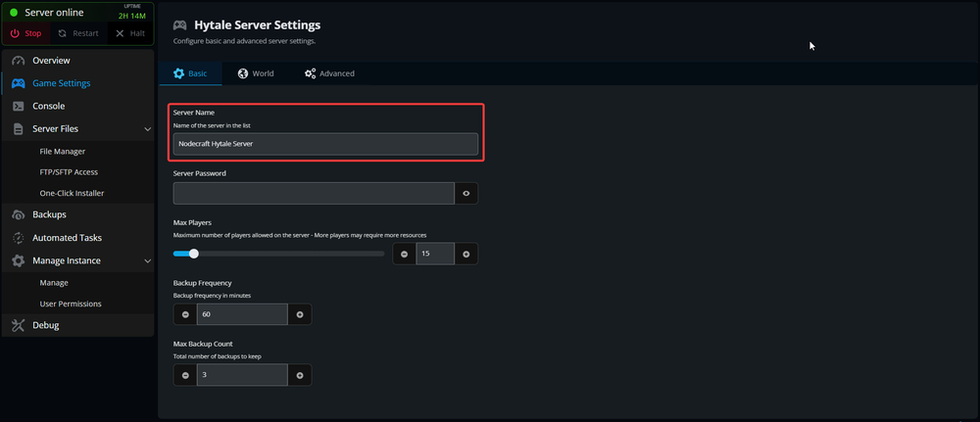Decrease Max Players with minus button
This screenshot has height=422, width=980.
tap(405, 254)
